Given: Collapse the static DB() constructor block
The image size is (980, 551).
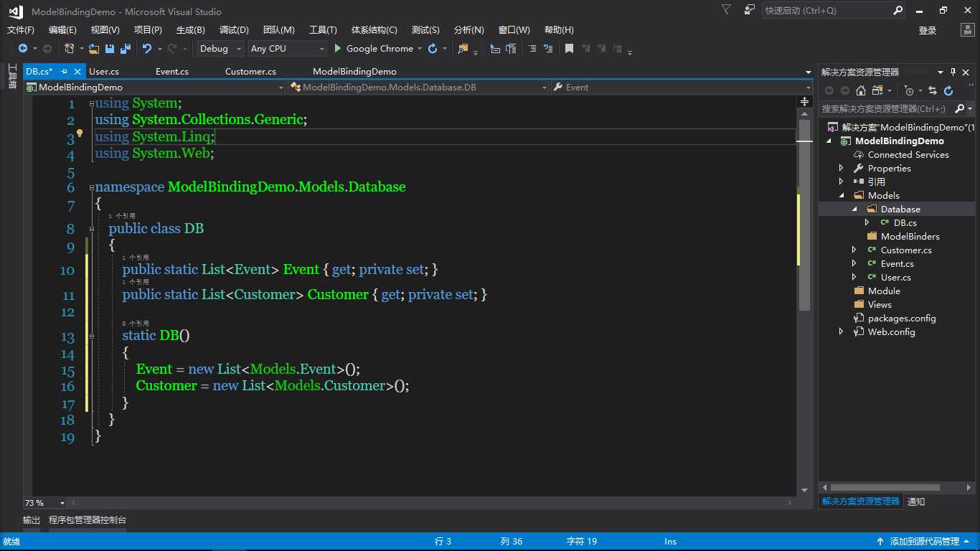Looking at the screenshot, I should point(92,335).
